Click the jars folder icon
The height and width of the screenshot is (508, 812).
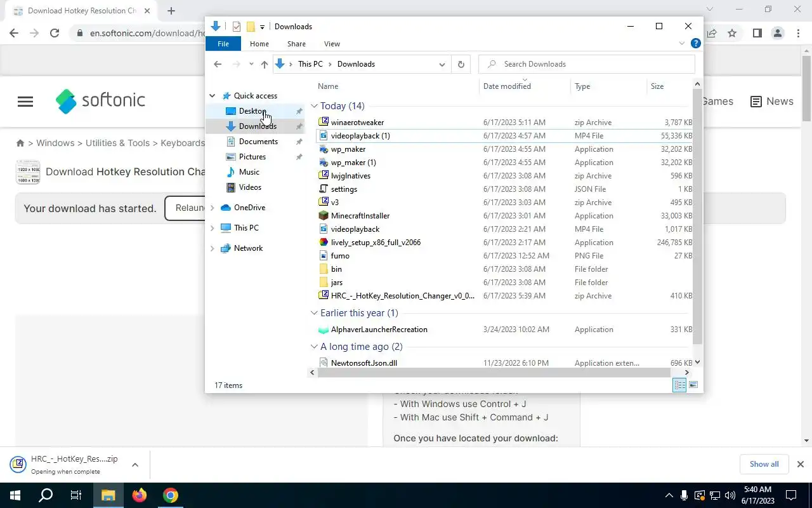pos(324,282)
